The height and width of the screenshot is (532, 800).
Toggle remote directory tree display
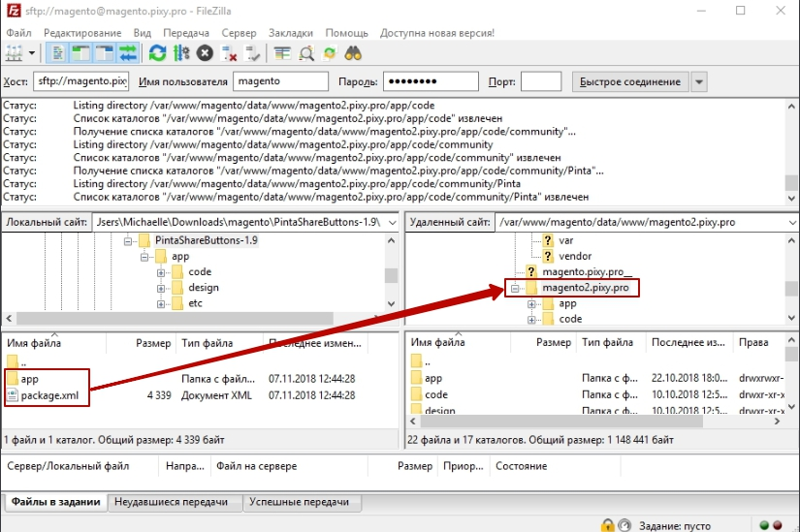(104, 53)
